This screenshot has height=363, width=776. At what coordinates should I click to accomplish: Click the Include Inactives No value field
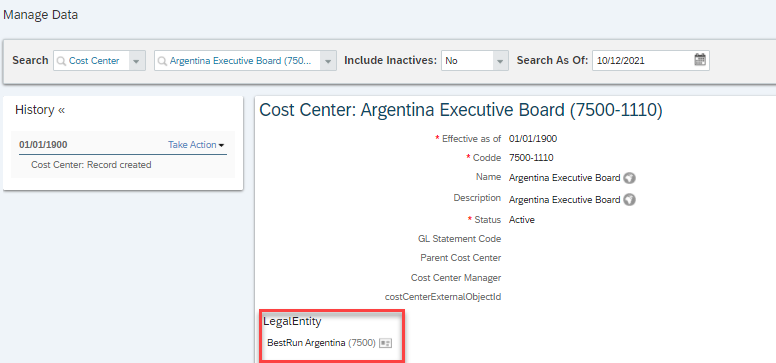(x=467, y=61)
